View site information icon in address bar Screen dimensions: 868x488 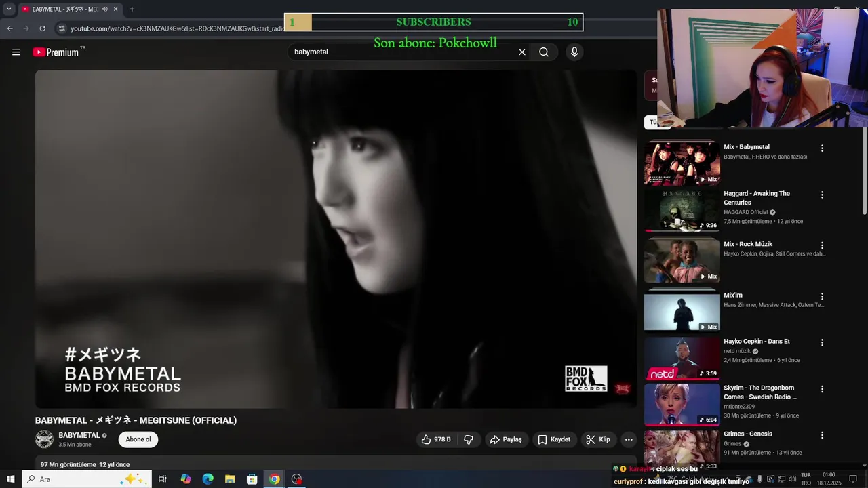[x=62, y=28]
